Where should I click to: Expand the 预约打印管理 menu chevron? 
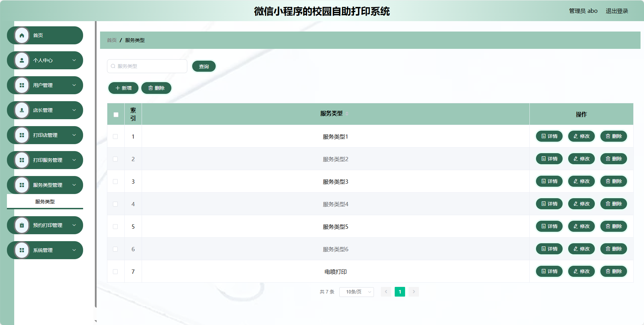74,225
